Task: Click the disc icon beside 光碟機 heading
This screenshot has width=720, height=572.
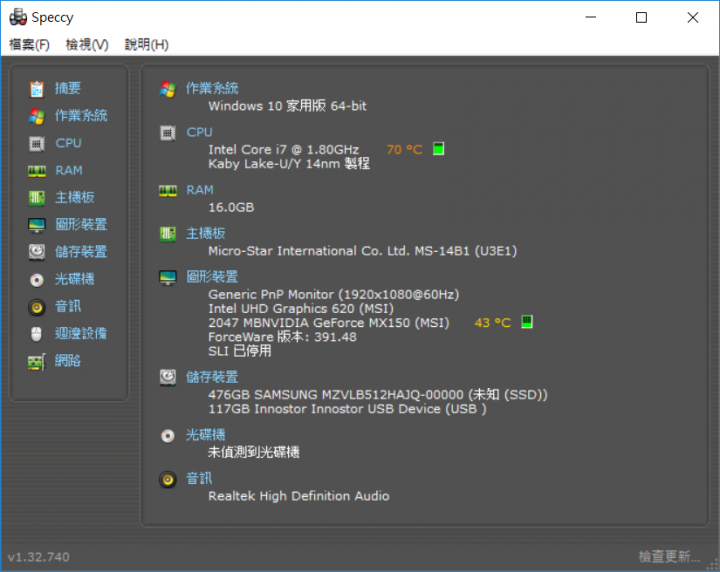Action: point(168,436)
